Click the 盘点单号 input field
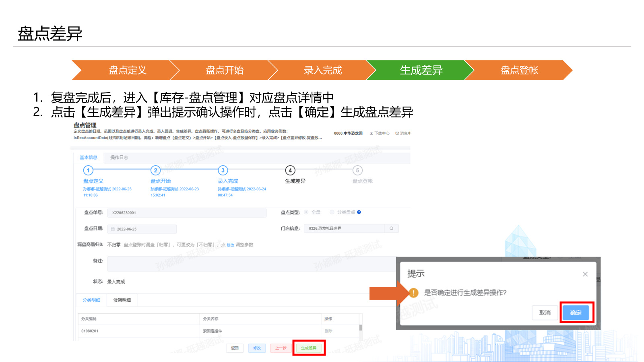This screenshot has width=644, height=362. (x=187, y=213)
